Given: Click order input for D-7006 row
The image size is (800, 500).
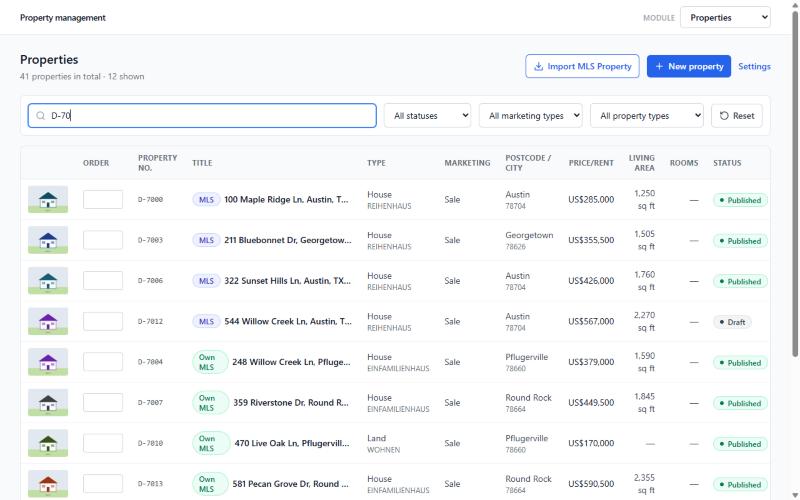Looking at the screenshot, I should [103, 281].
